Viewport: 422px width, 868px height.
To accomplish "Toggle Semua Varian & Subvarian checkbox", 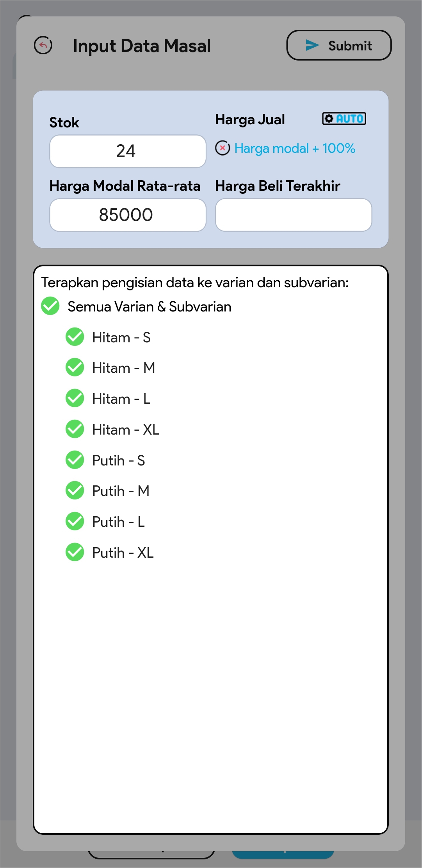I will pyautogui.click(x=50, y=306).
